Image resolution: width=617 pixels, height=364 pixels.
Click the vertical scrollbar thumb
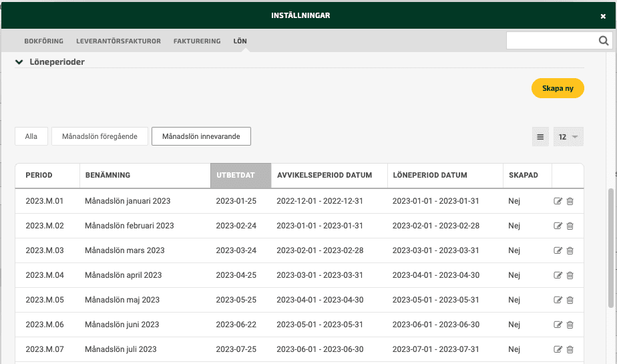(611, 248)
